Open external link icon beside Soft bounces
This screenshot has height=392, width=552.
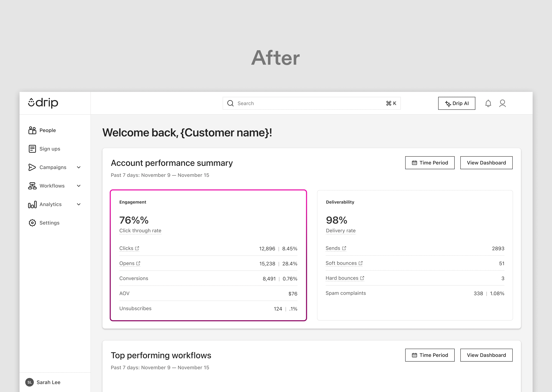coord(361,263)
